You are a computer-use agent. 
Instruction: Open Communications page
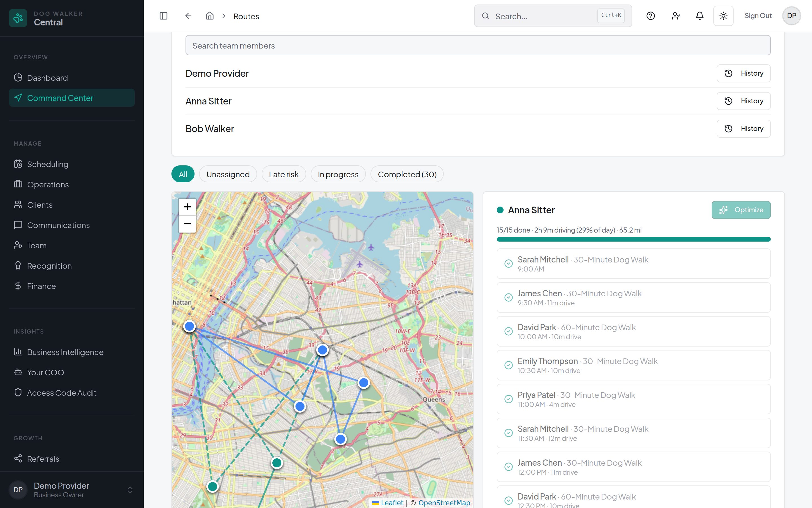[72, 225]
